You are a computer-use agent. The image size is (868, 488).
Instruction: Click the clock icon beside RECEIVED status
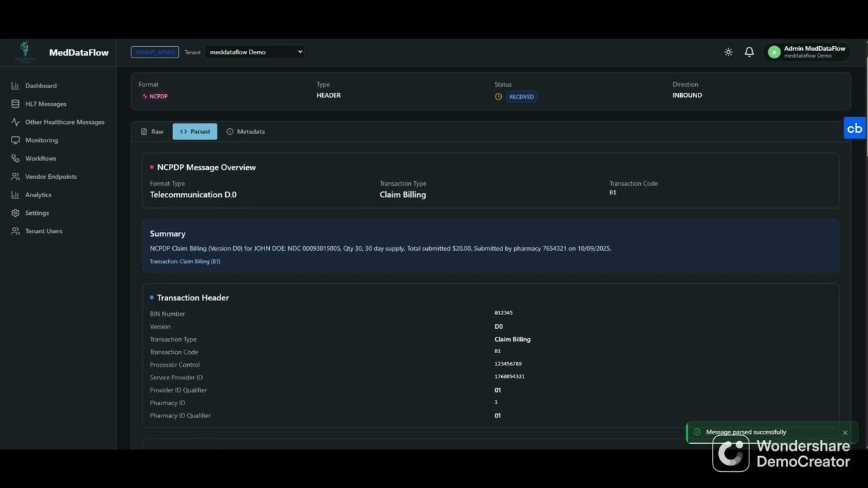pyautogui.click(x=498, y=97)
